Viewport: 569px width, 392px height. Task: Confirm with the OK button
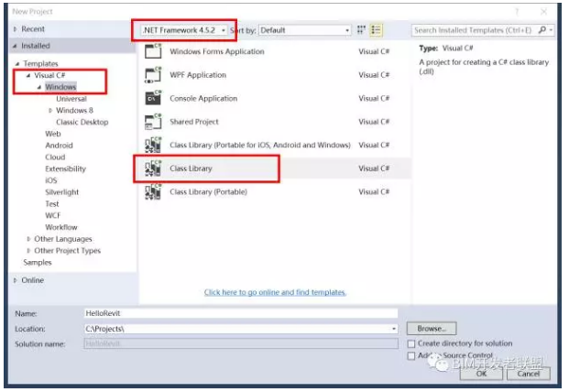[481, 374]
